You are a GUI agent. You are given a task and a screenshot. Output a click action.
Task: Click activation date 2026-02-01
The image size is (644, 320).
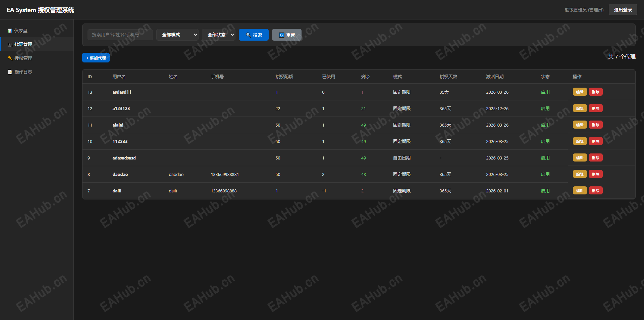pyautogui.click(x=497, y=191)
